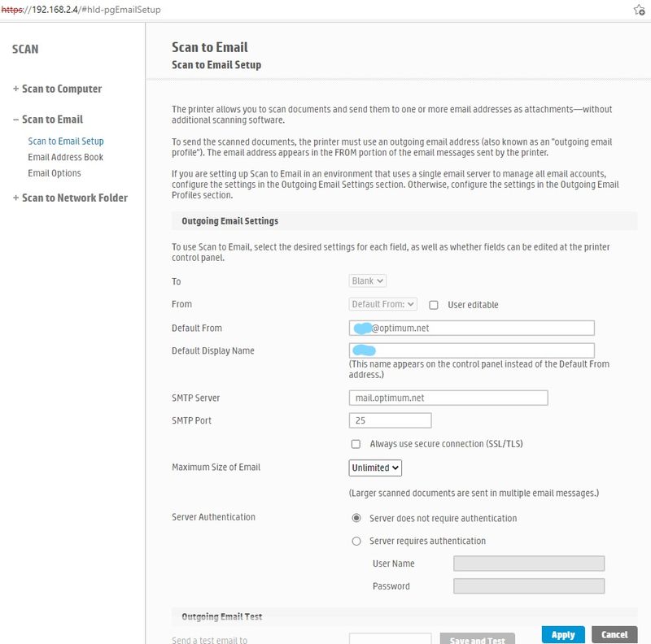Select Server does not require authentication

355,518
